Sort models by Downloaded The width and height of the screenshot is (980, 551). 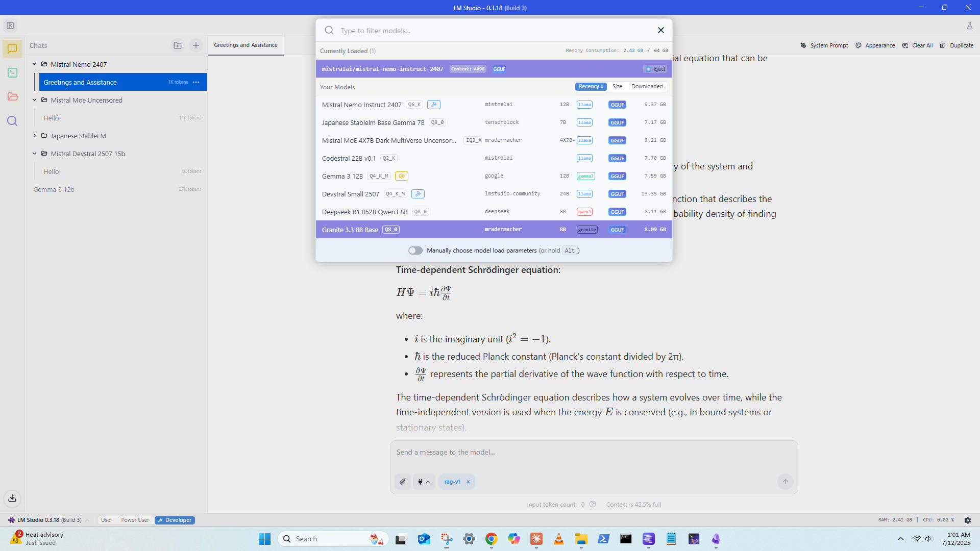(x=647, y=87)
